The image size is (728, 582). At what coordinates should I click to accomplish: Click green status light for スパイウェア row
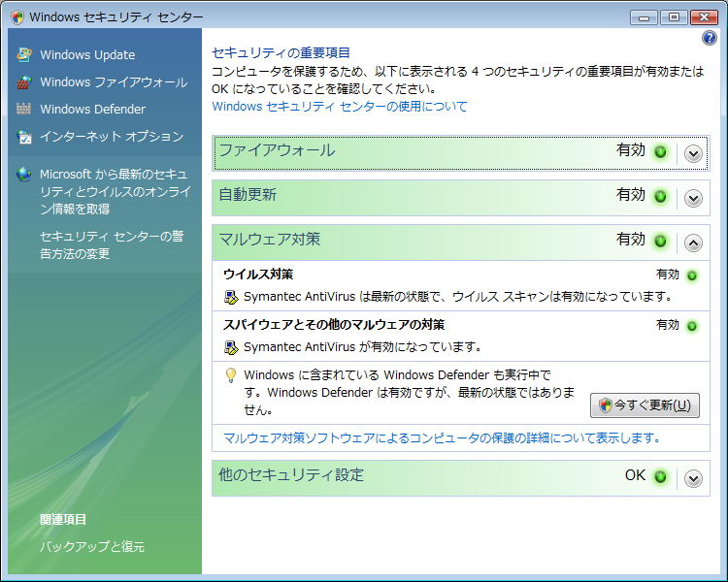[692, 326]
